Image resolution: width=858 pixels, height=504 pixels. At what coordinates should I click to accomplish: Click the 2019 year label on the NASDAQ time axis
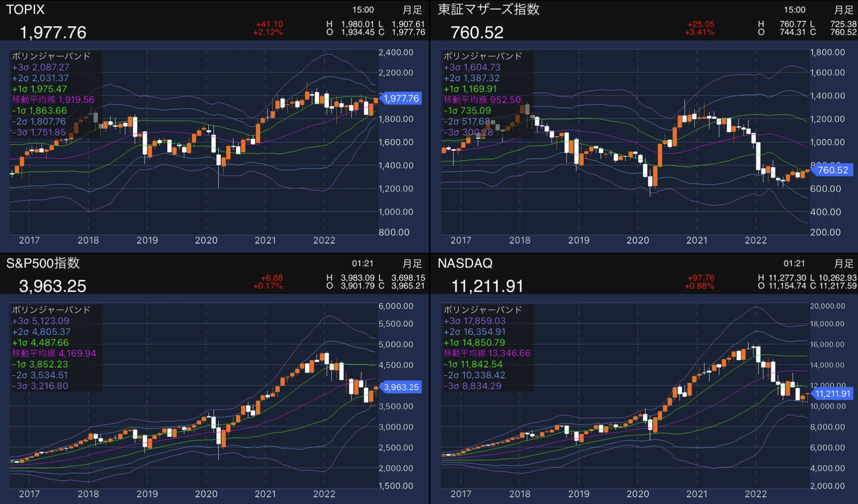pyautogui.click(x=579, y=494)
